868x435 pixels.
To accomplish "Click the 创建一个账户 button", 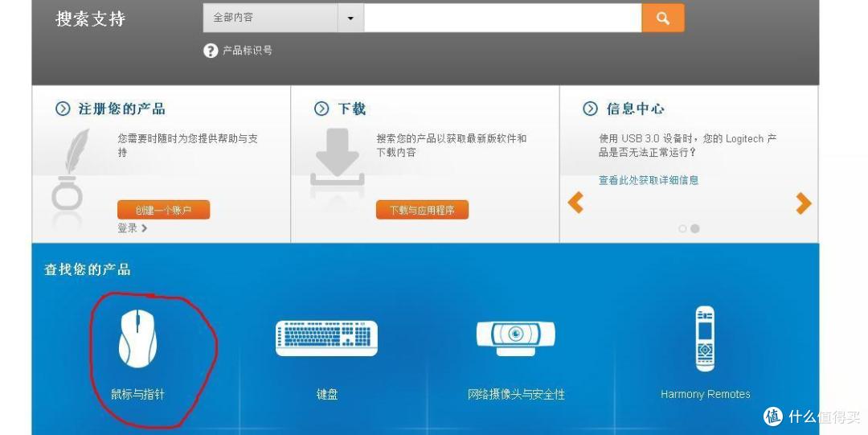I will [163, 210].
